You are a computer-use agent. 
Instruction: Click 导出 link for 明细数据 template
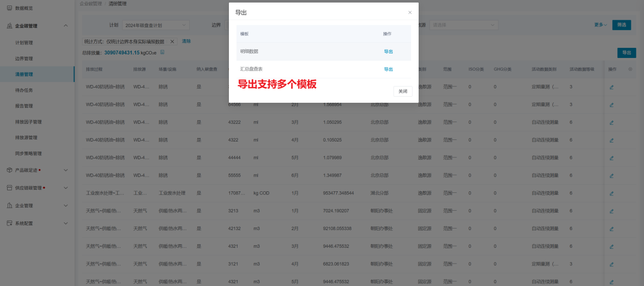point(388,51)
